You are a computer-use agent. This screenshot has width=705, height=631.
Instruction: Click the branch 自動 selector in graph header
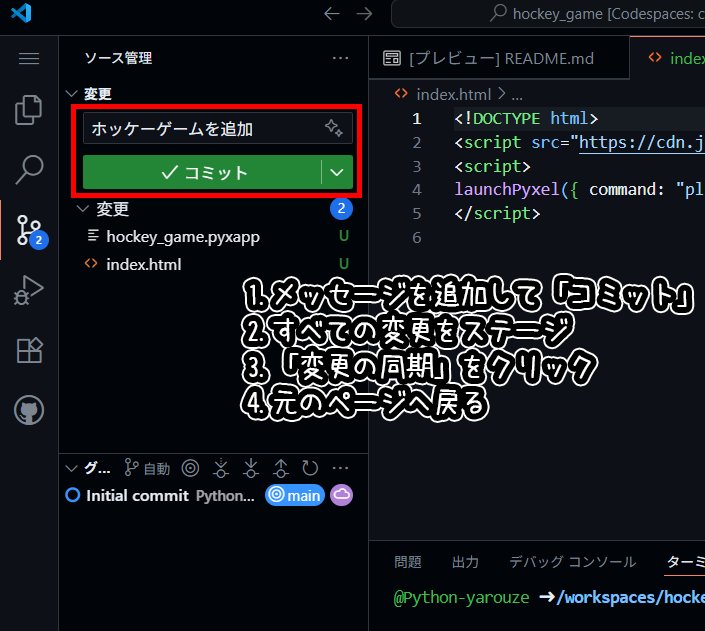(x=147, y=468)
